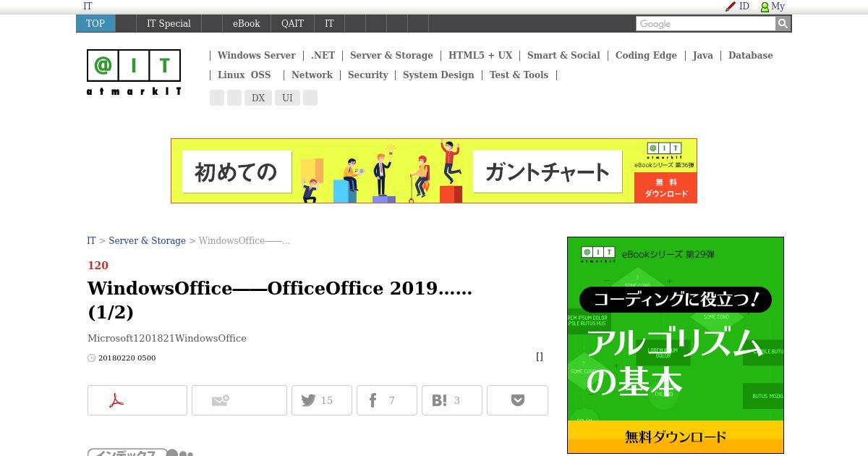Screen dimensions: 868x456
Task: Open Security category
Action: coord(367,75)
